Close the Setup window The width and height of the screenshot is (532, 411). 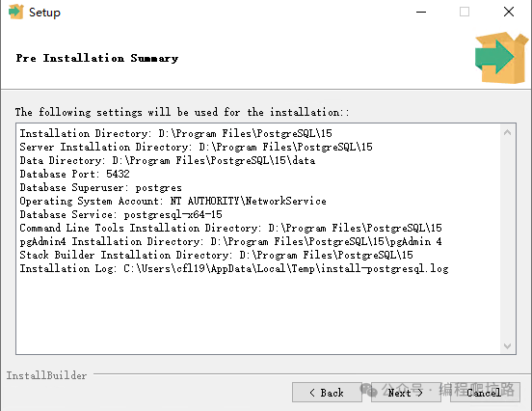(509, 12)
